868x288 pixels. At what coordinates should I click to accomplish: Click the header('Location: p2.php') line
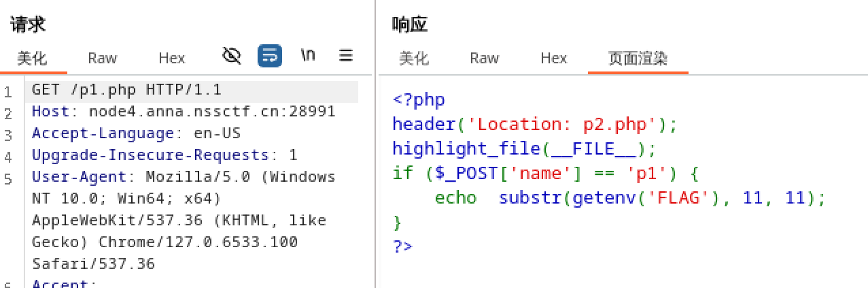pyautogui.click(x=535, y=125)
